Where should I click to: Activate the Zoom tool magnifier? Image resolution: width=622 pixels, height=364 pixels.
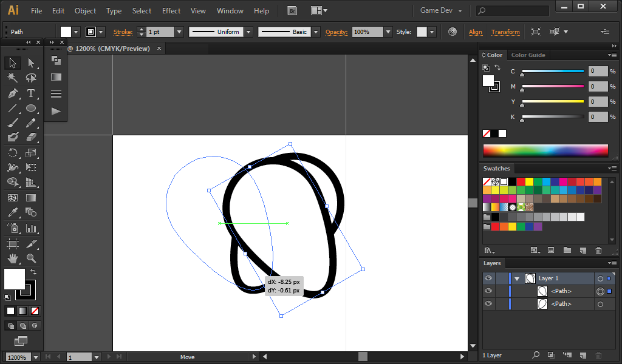[x=31, y=259]
